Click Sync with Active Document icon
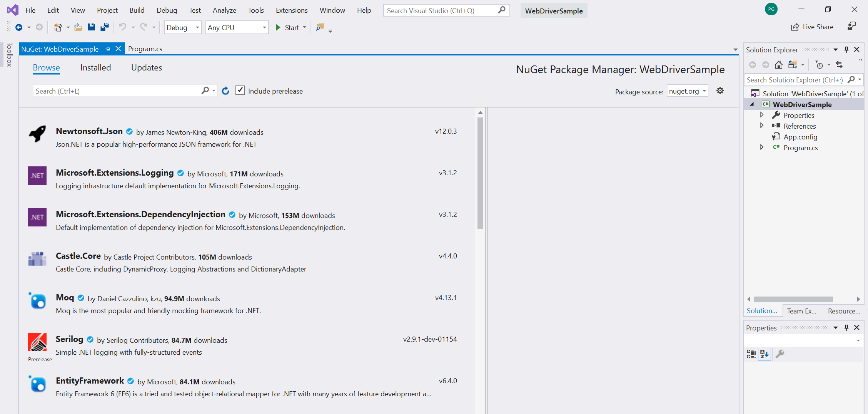This screenshot has width=868, height=414. [x=840, y=65]
